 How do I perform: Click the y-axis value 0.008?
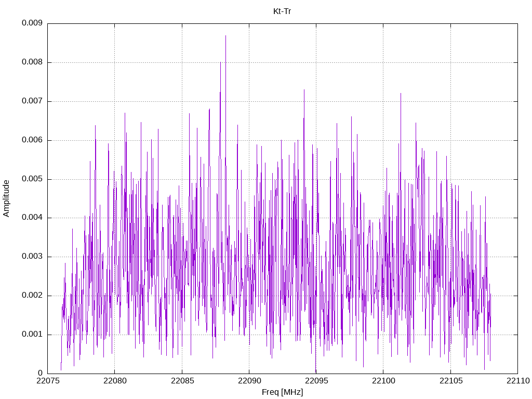(x=32, y=62)
